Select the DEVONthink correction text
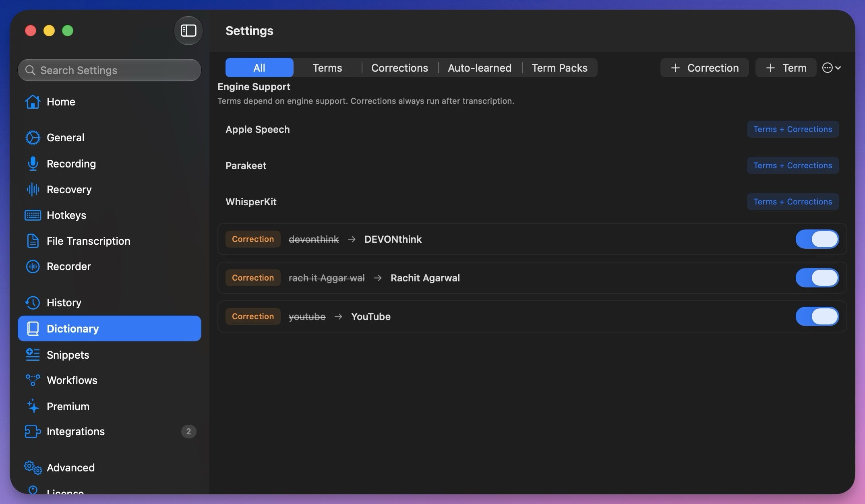The height and width of the screenshot is (504, 865). tap(393, 239)
